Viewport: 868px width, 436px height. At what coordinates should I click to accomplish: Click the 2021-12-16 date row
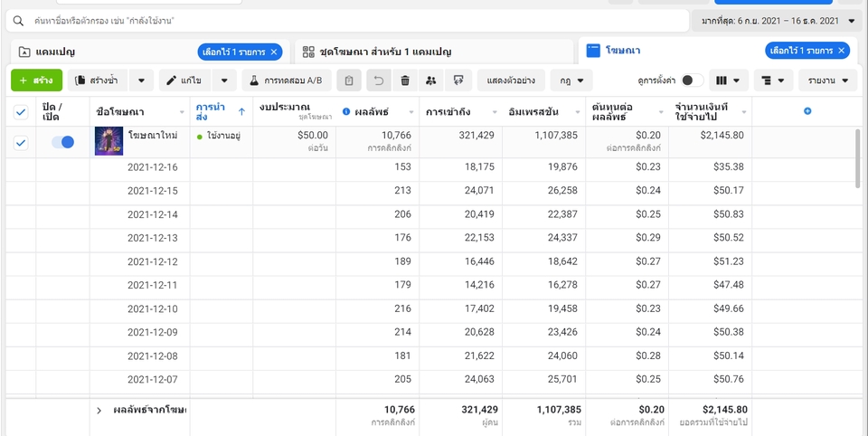[x=153, y=166]
